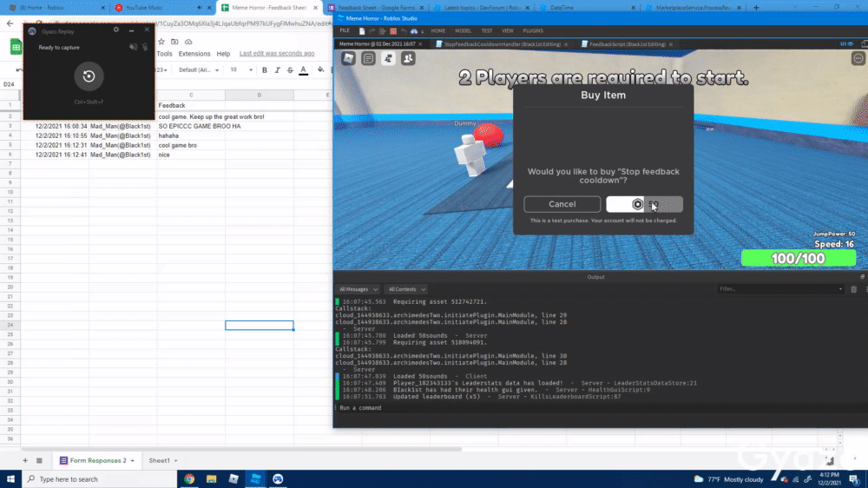This screenshot has width=868, height=488.
Task: Open the fill color picker in Sheets
Action: coord(320,70)
